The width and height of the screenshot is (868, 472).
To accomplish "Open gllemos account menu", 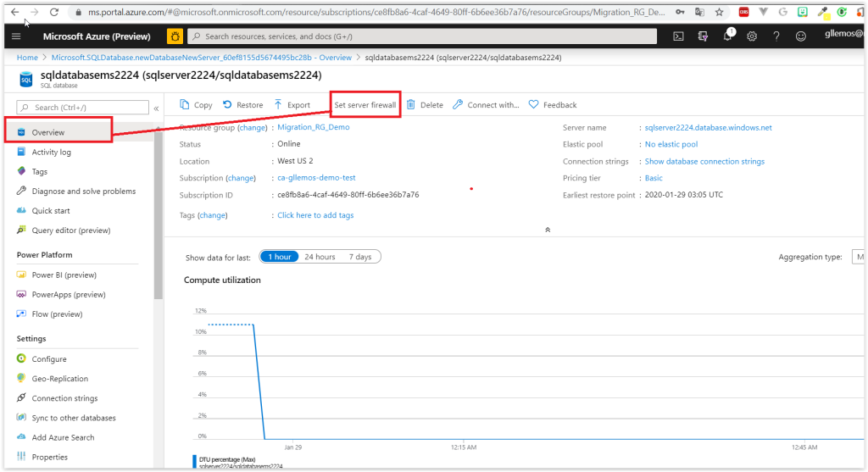I will click(x=843, y=34).
